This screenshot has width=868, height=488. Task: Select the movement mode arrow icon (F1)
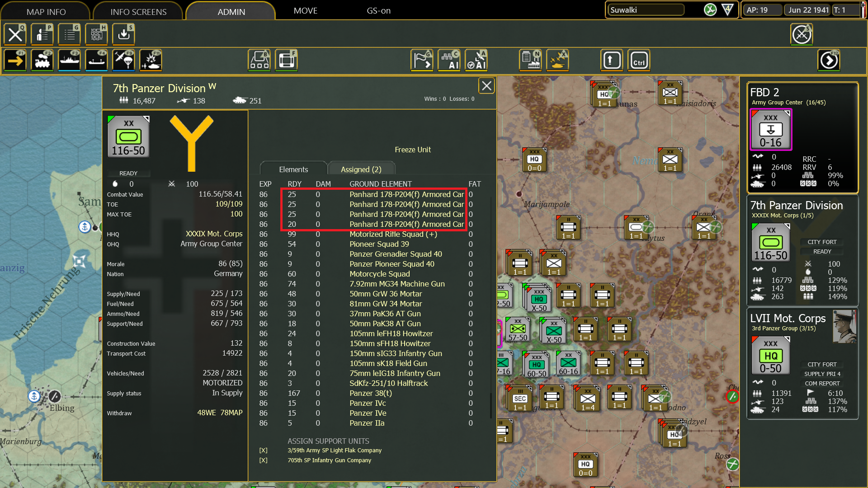[x=15, y=60]
